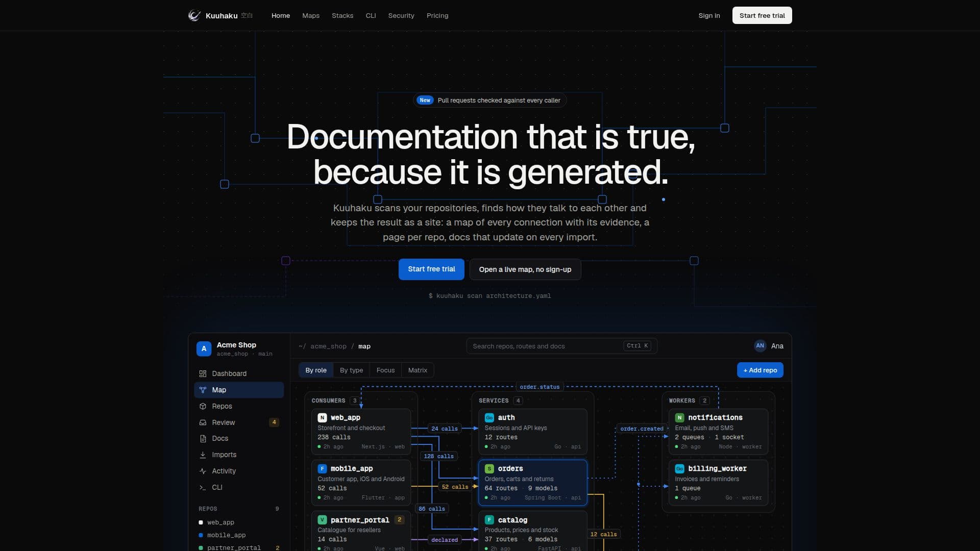Image resolution: width=980 pixels, height=551 pixels.
Task: Click the + Add repo button
Action: pos(760,370)
